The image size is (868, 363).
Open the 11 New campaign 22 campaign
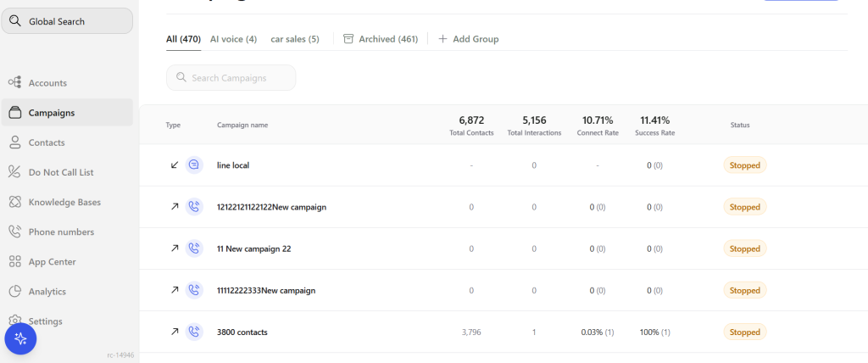click(254, 249)
